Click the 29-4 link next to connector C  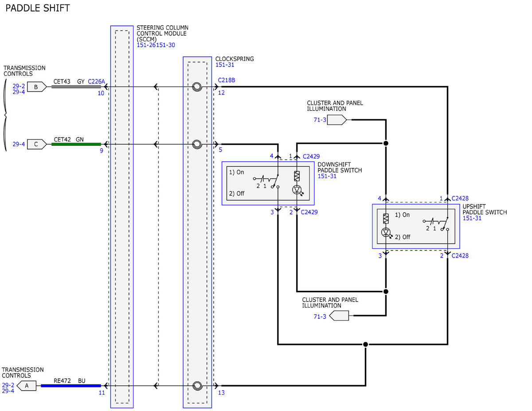[x=19, y=144]
